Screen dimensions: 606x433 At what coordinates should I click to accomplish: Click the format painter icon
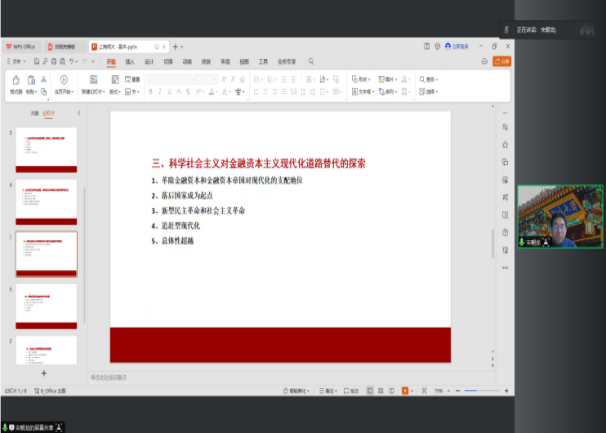(x=16, y=79)
